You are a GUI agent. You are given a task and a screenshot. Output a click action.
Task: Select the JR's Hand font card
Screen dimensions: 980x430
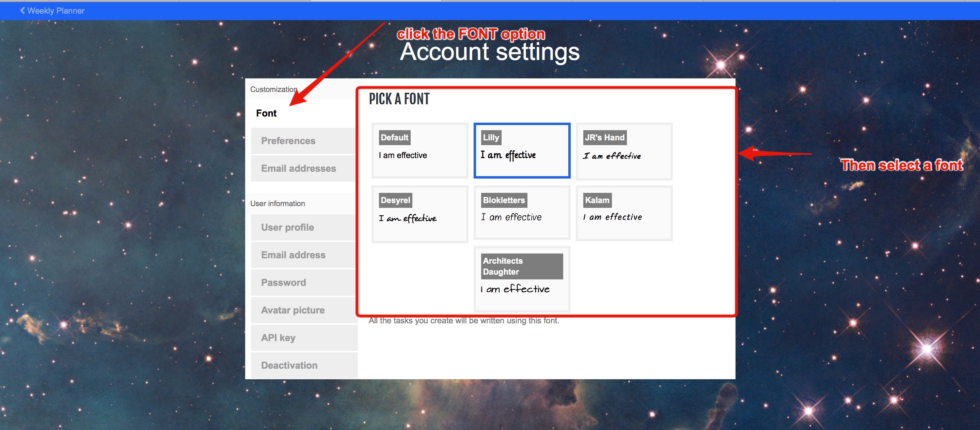[x=624, y=151]
